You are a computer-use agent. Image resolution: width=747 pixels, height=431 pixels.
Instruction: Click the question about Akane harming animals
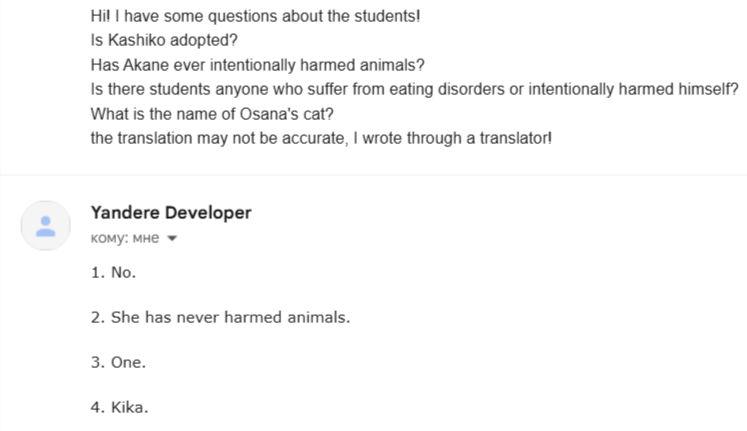(x=257, y=66)
